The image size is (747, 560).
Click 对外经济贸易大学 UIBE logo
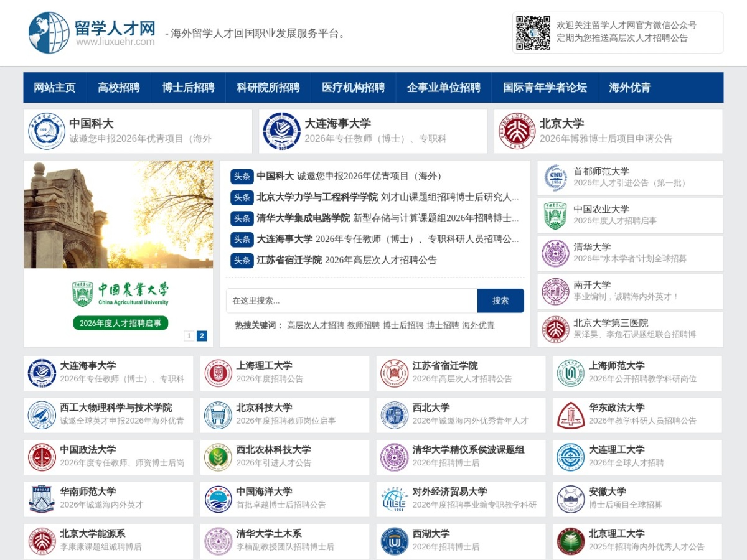point(395,499)
